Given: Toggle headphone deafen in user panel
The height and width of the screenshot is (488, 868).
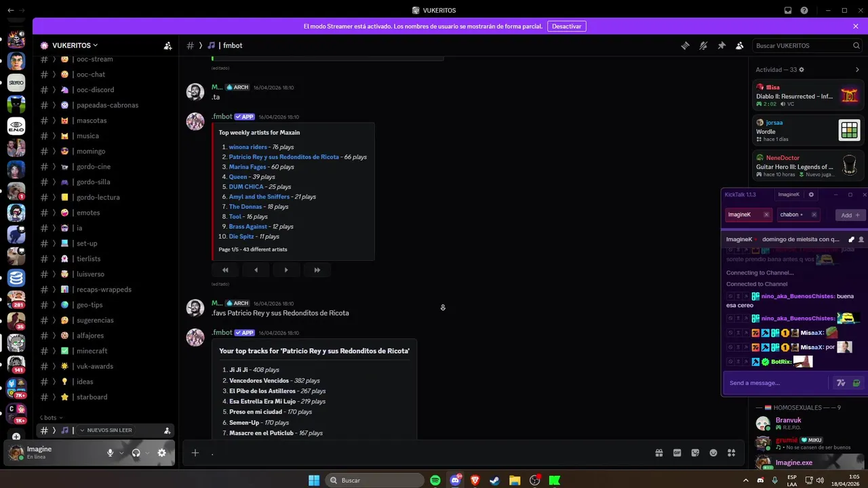Looking at the screenshot, I should click(136, 453).
